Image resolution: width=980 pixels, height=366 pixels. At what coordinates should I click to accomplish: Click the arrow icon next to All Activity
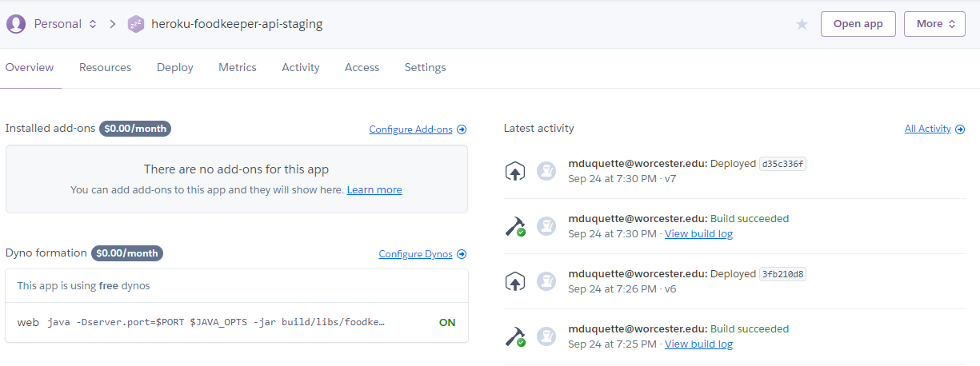tap(960, 129)
